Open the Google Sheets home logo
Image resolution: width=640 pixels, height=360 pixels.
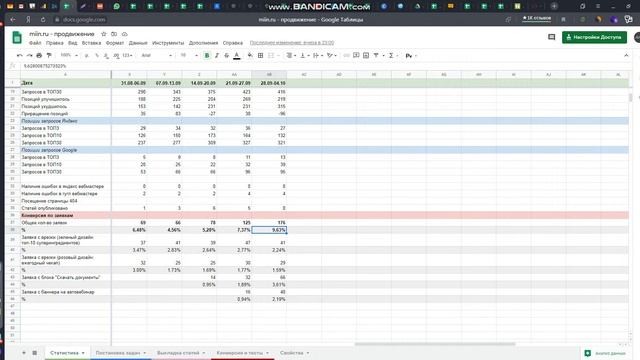click(17, 37)
